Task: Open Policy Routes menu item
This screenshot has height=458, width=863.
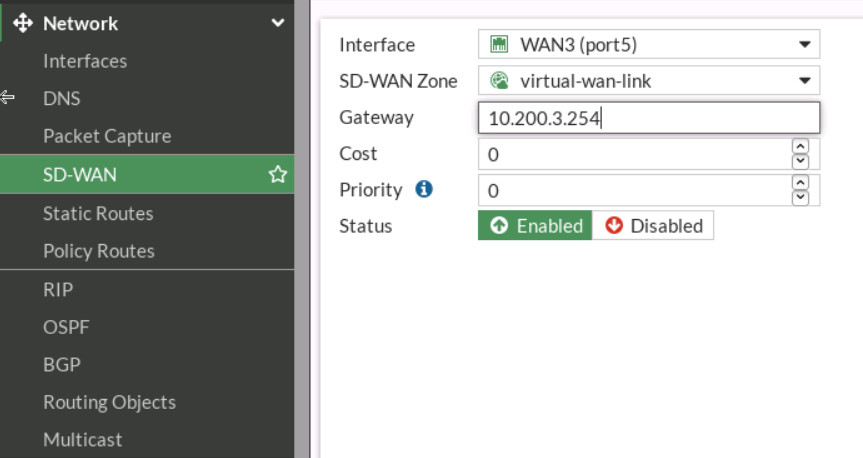Action: point(99,251)
